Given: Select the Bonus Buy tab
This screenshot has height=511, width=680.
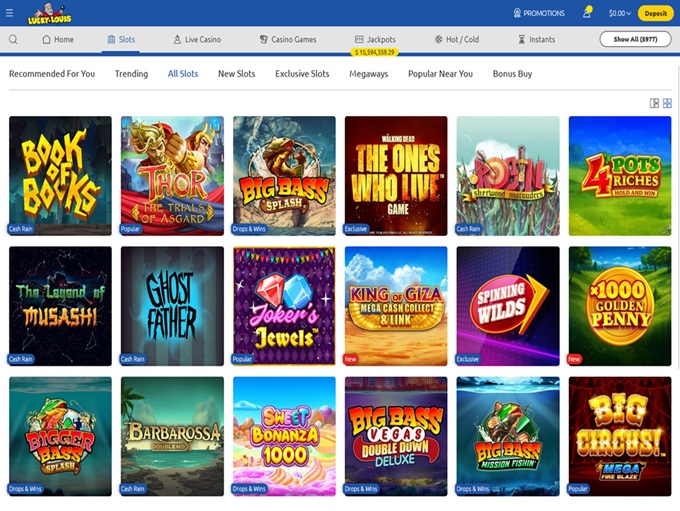Looking at the screenshot, I should coord(512,74).
